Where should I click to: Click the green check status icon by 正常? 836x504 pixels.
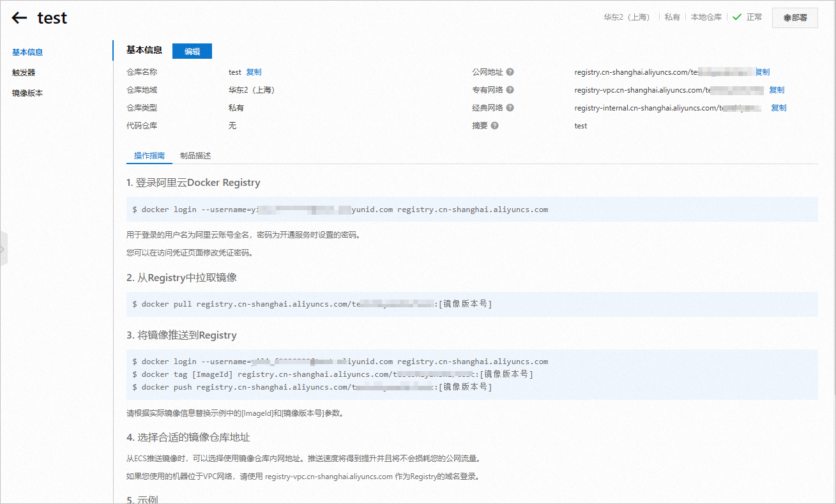[x=737, y=17]
